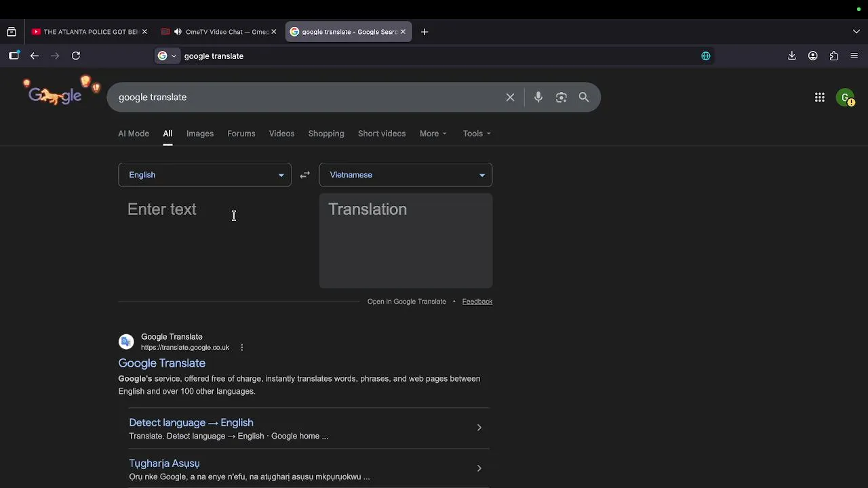Go back to the previous page
Viewport: 868px width, 488px height.
[x=35, y=56]
